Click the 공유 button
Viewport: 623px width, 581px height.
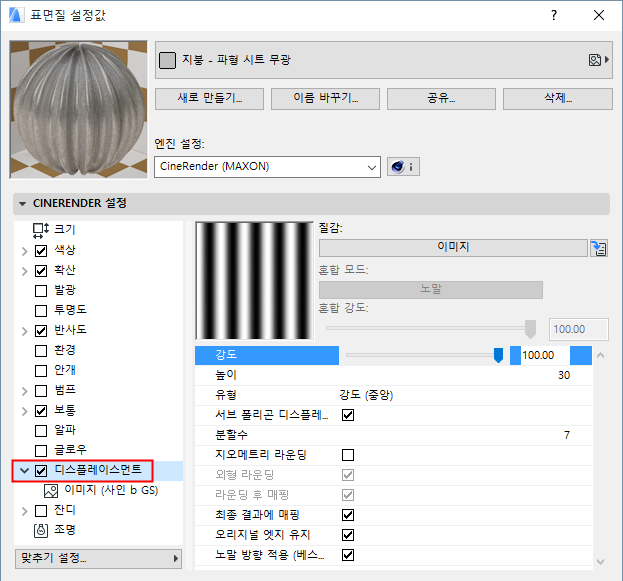pos(441,99)
